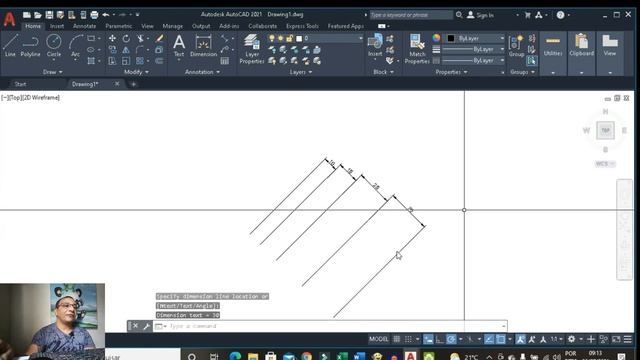This screenshot has width=640, height=360.
Task: Select the Fillet tool
Action: (140, 50)
